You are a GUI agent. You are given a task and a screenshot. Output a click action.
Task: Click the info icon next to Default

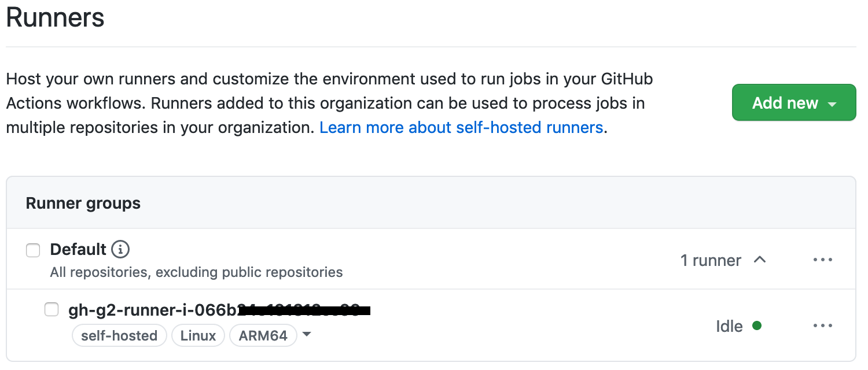(120, 250)
